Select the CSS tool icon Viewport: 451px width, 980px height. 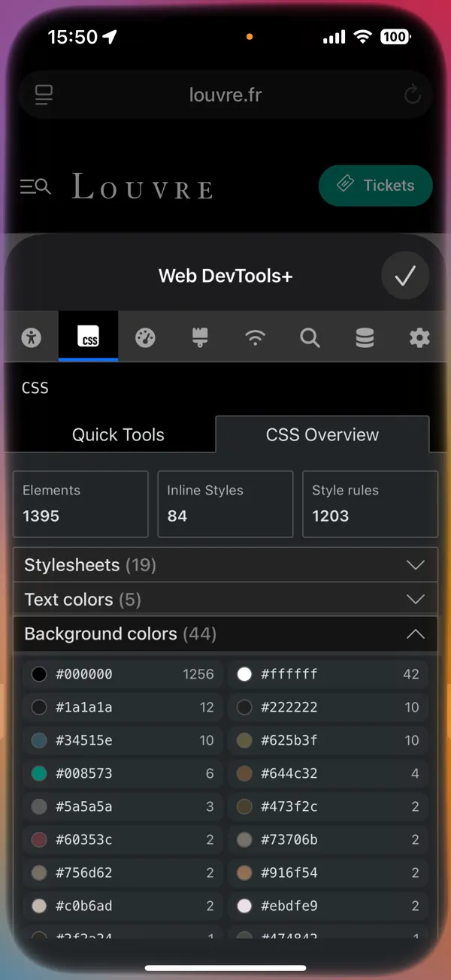coord(88,337)
